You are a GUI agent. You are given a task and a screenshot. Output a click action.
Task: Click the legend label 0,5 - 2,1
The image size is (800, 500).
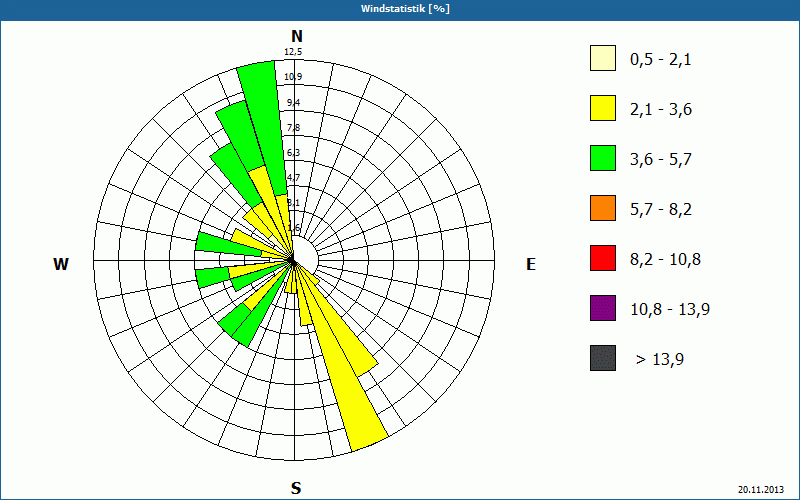(x=661, y=60)
